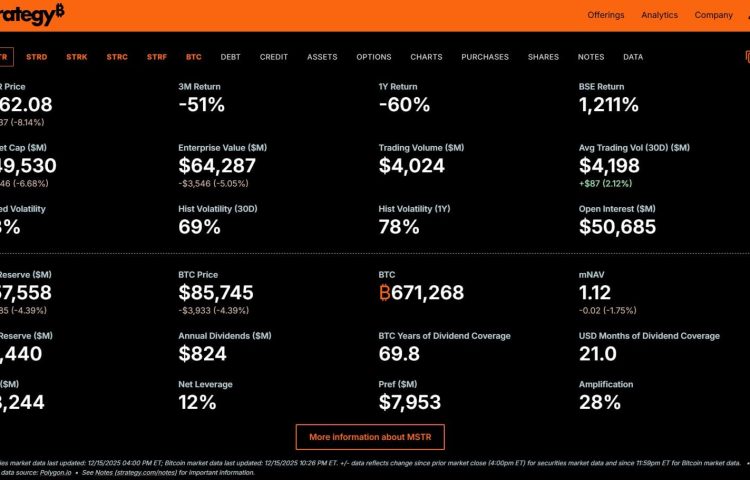Open the OPTIONS tab
The height and width of the screenshot is (480, 750).
[x=374, y=57]
